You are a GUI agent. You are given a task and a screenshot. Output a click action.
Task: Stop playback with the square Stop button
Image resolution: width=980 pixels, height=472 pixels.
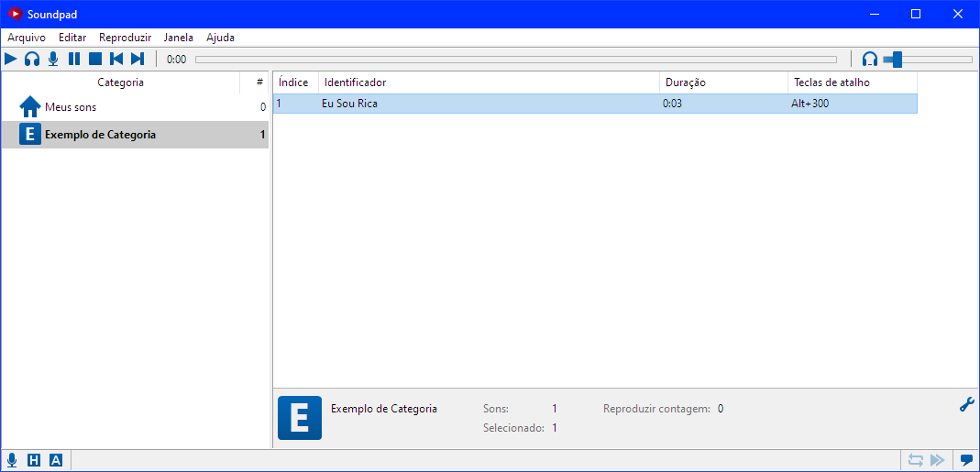pyautogui.click(x=95, y=59)
